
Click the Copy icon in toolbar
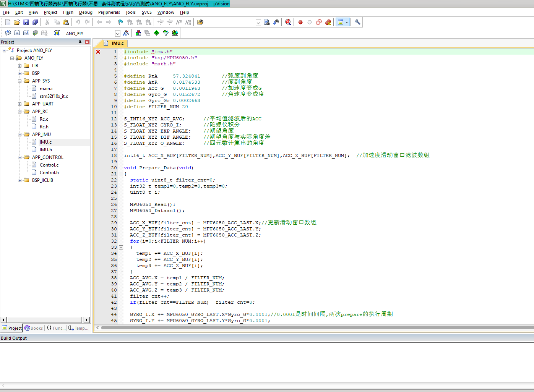(57, 22)
